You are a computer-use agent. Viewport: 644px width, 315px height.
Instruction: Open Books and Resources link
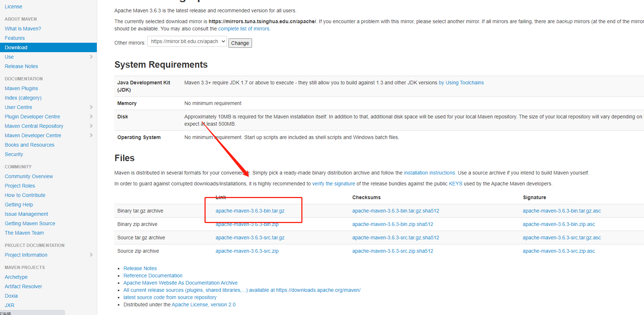[x=30, y=145]
